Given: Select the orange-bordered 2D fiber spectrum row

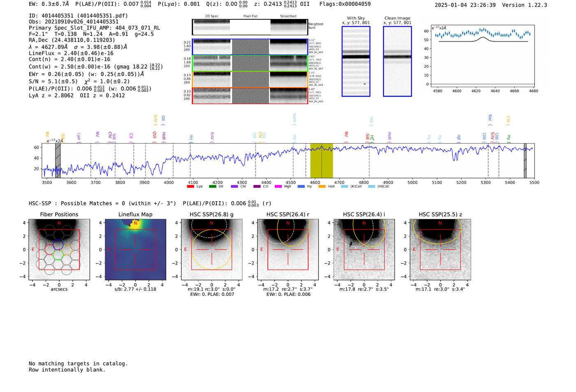Looking at the screenshot, I should 250,79.
